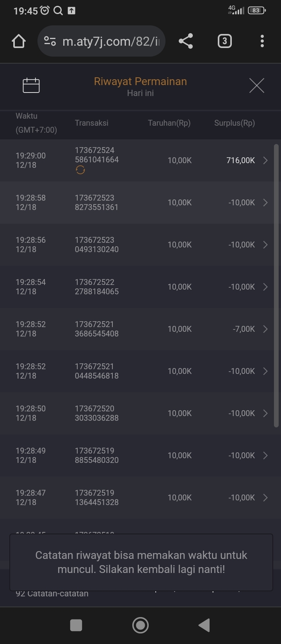Open the 19:28:54 transaction row
The height and width of the screenshot is (644, 281).
[140, 287]
